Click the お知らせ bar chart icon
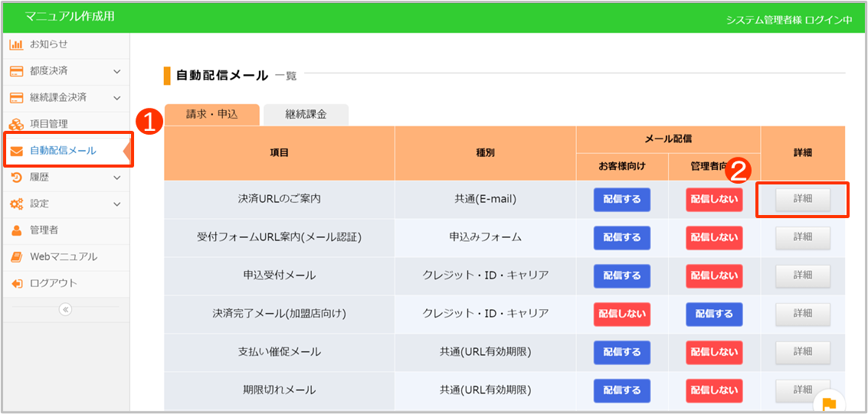 pyautogui.click(x=16, y=44)
